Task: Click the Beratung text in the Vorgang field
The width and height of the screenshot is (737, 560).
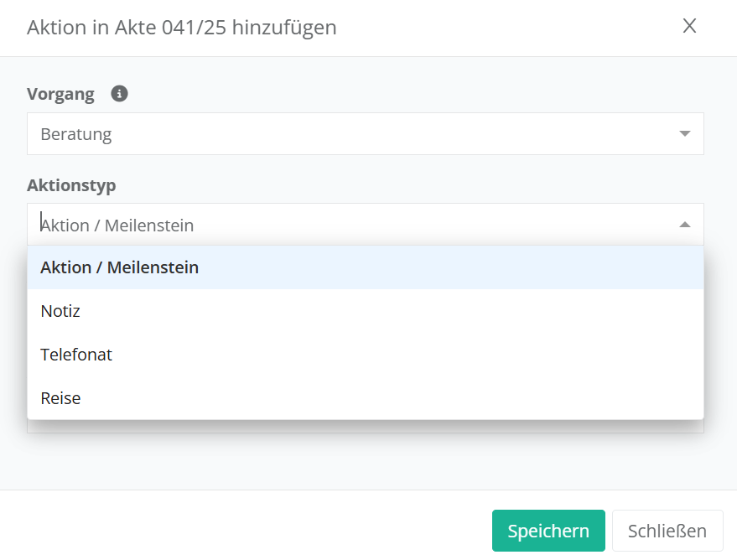Action: point(76,134)
